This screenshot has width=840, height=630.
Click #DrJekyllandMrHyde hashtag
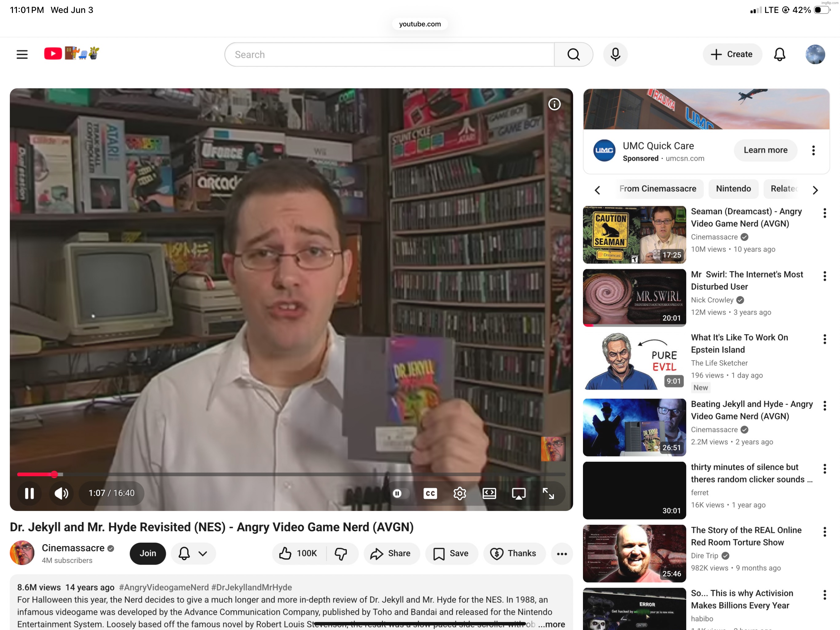pyautogui.click(x=252, y=587)
